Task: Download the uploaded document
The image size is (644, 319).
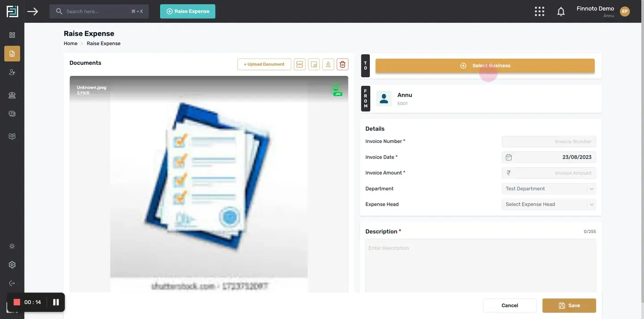Action: [328, 64]
